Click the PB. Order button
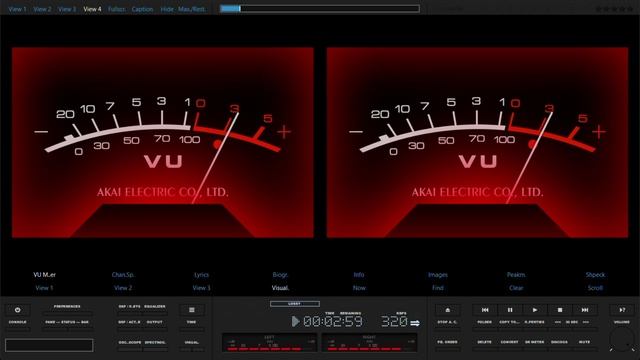 pyautogui.click(x=447, y=342)
